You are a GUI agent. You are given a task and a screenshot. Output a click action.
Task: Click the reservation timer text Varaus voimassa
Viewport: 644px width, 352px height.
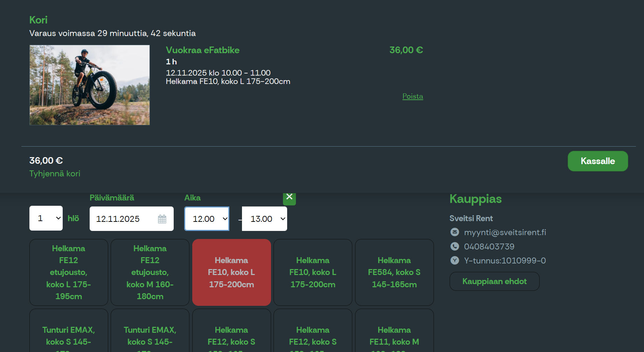[112, 33]
